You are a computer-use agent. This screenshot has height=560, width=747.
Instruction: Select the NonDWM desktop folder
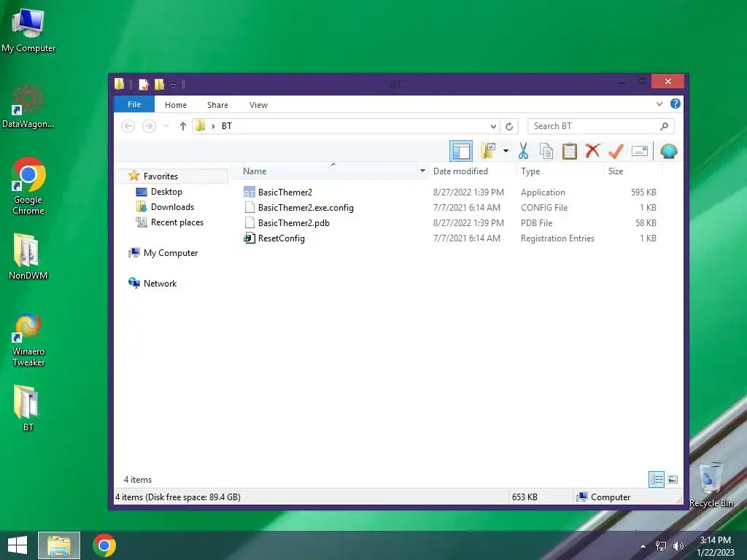28,256
